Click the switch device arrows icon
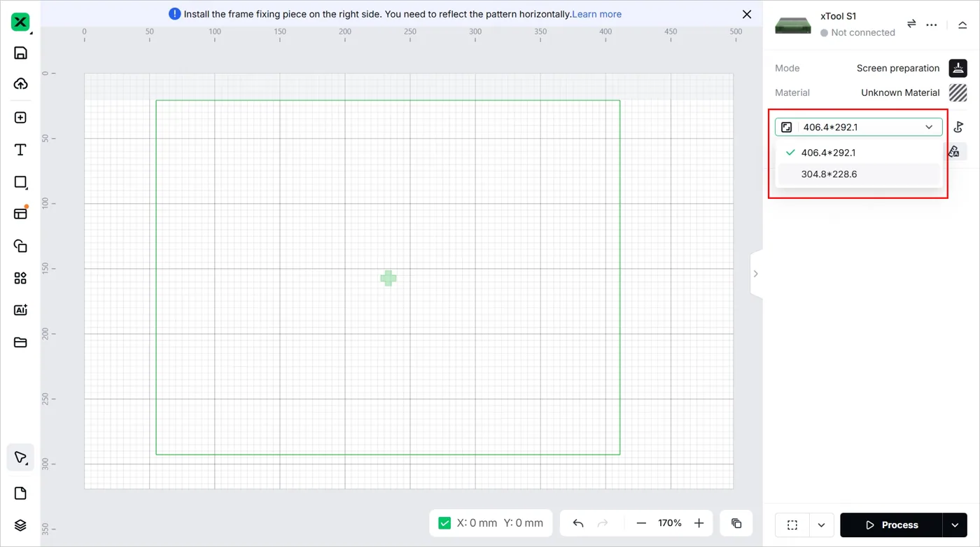The width and height of the screenshot is (980, 547). pyautogui.click(x=911, y=24)
